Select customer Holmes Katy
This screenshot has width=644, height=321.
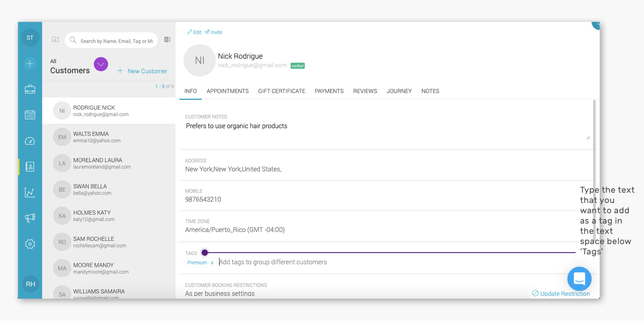109,216
